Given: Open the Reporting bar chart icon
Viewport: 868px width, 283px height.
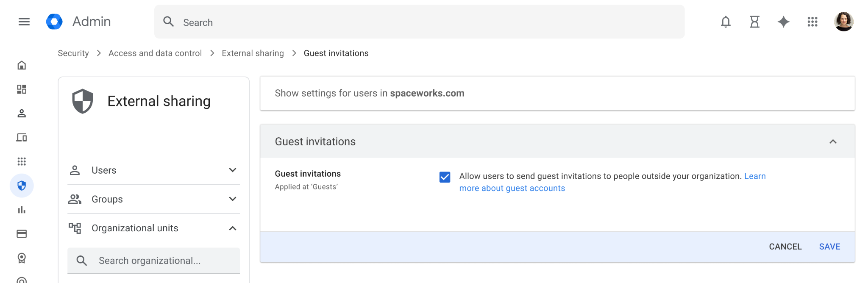Looking at the screenshot, I should pyautogui.click(x=22, y=209).
